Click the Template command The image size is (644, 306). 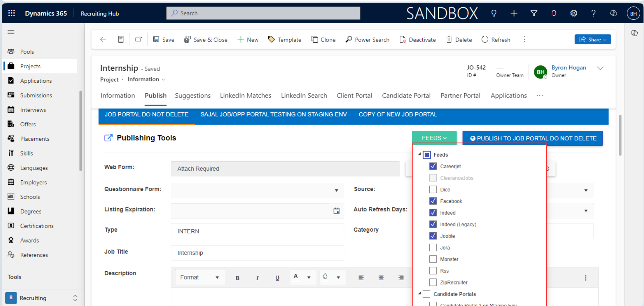[x=285, y=40]
